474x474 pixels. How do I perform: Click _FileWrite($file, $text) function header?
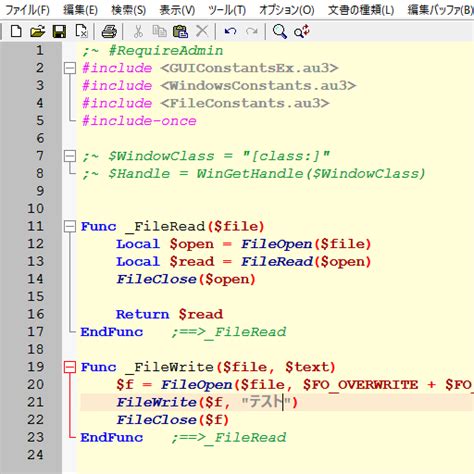pyautogui.click(x=230, y=367)
